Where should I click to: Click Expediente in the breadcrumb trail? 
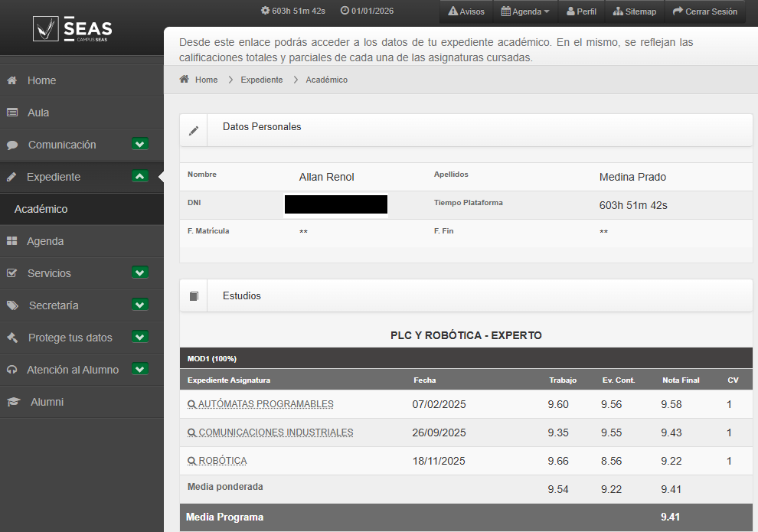[261, 80]
